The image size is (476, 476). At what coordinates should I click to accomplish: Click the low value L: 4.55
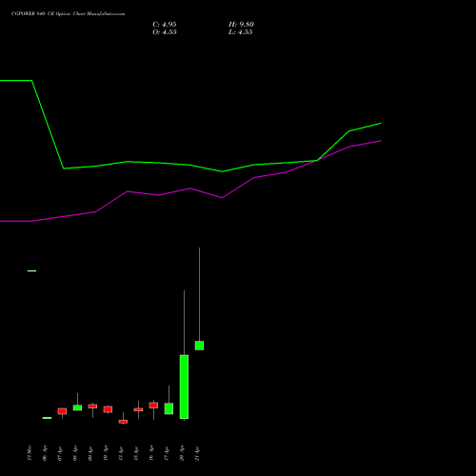click(241, 32)
